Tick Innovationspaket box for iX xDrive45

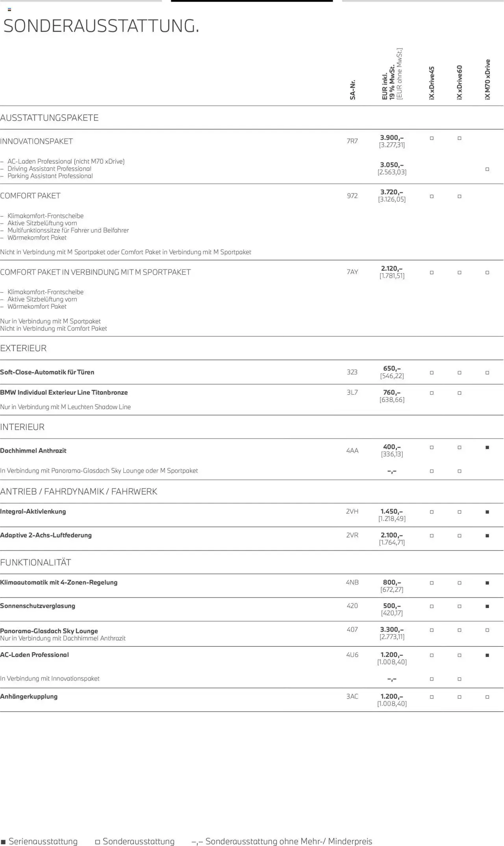(x=432, y=138)
